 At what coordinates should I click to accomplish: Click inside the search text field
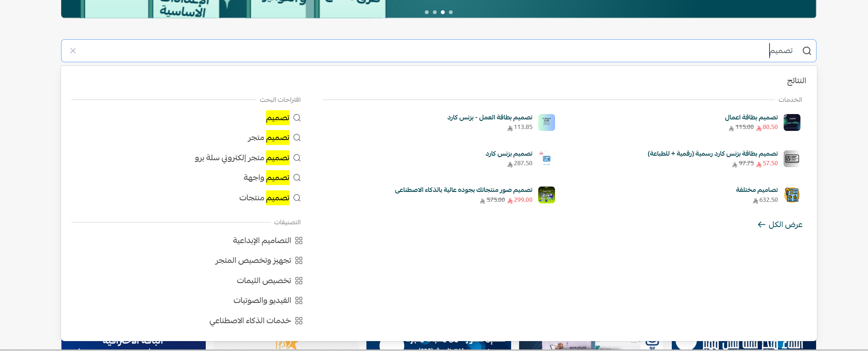pos(420,51)
